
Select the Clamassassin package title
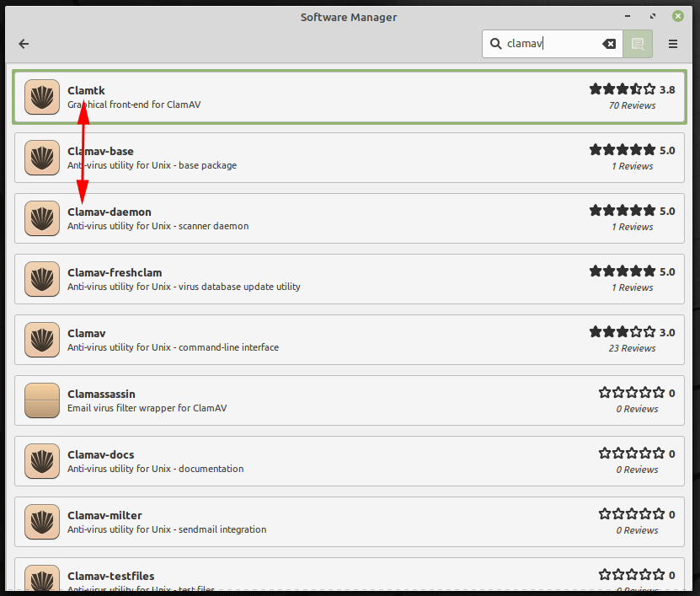point(101,395)
